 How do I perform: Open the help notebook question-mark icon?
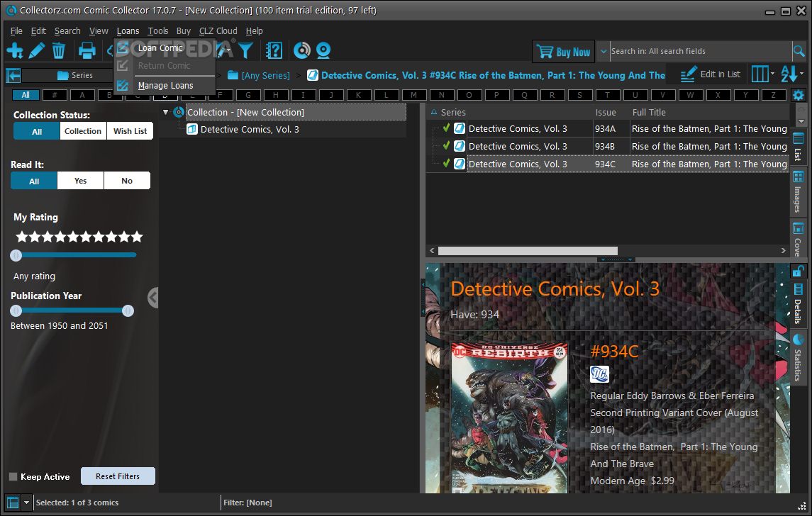click(x=274, y=51)
